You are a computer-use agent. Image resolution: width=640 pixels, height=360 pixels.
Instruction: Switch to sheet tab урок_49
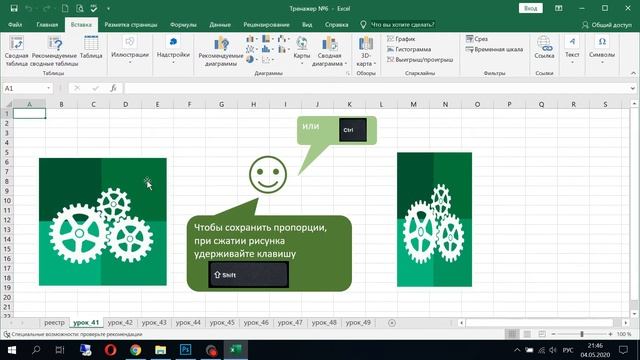[x=358, y=322]
